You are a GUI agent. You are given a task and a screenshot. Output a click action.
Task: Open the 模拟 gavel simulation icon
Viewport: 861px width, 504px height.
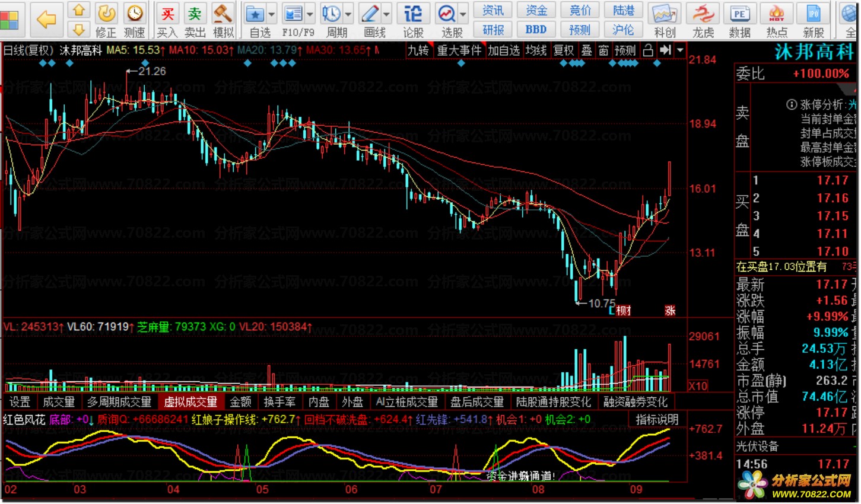[x=223, y=13]
